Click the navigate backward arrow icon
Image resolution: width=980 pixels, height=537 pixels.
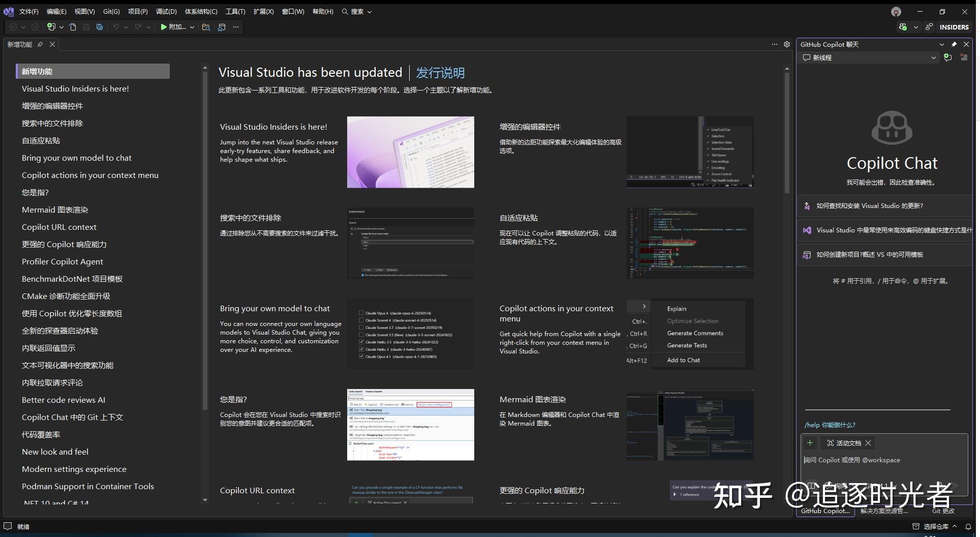coord(13,27)
